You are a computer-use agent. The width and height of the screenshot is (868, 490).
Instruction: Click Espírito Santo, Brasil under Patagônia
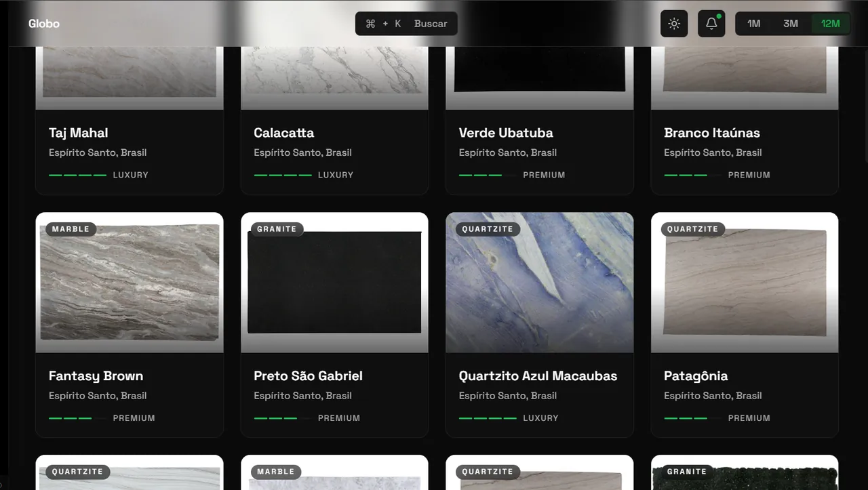[x=713, y=396]
